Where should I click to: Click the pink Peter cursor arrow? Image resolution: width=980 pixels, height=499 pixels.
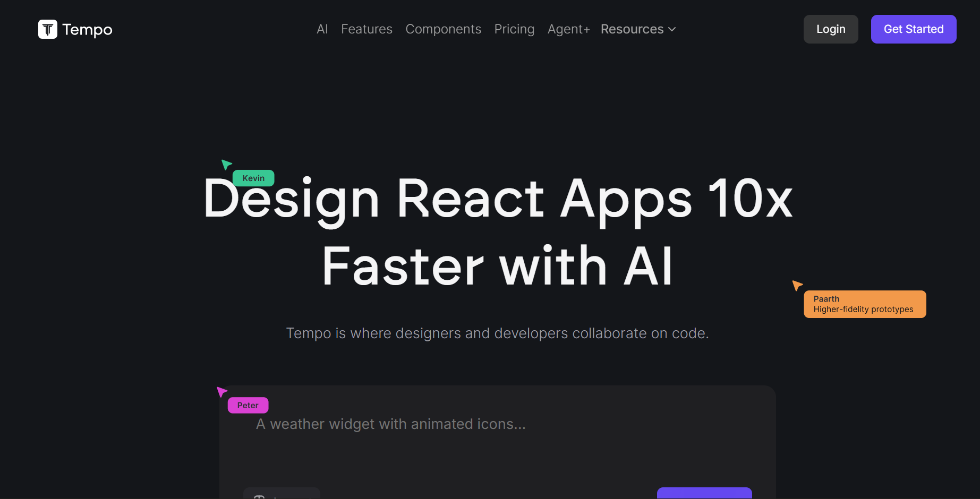221,392
